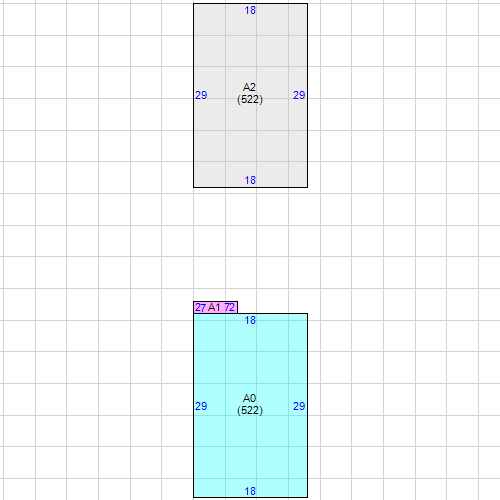Click the top edge dimension 18 of A0

coord(250,320)
